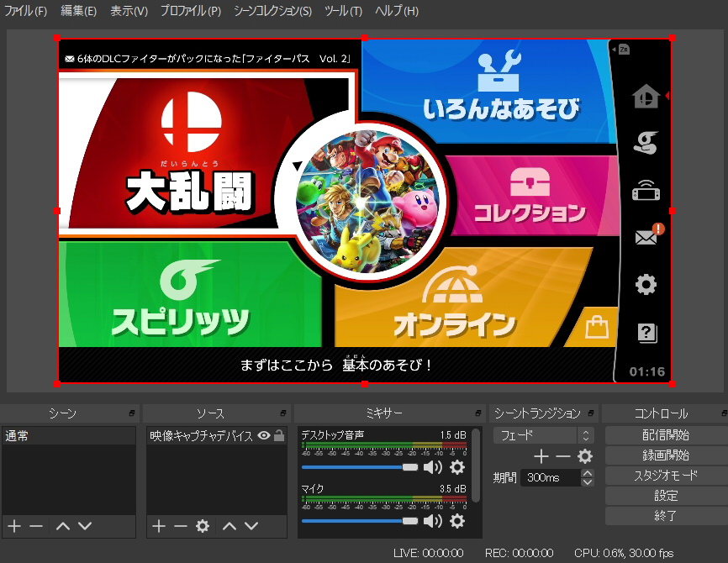This screenshot has height=563, width=728.
Task: Open the シーンコレクション(S) menu
Action: (x=272, y=11)
